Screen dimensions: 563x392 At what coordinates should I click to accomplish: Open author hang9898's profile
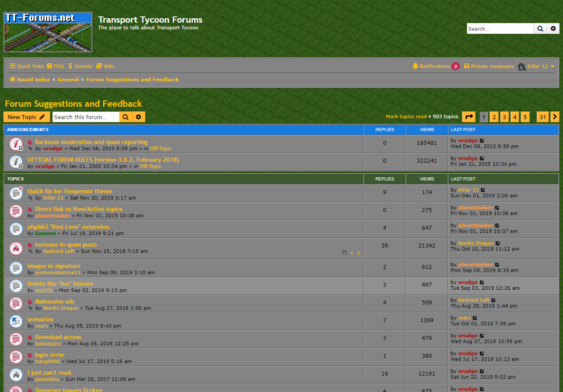[x=48, y=361]
